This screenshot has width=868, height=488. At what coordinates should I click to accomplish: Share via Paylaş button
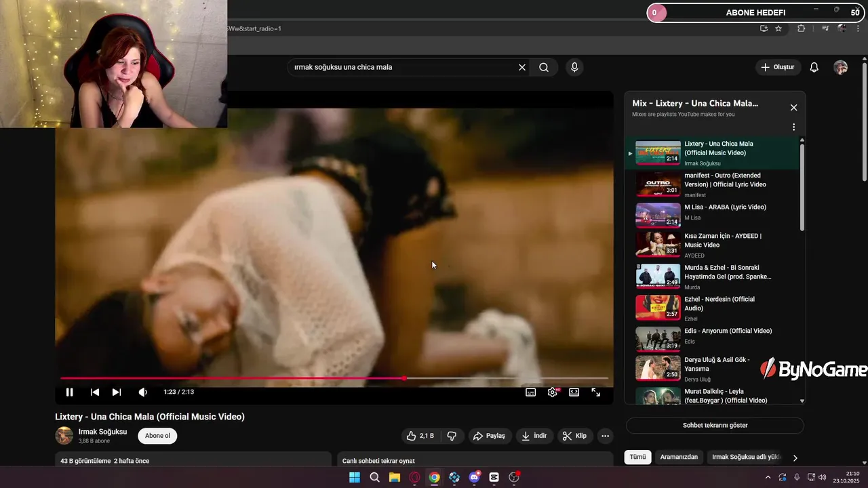tap(489, 436)
